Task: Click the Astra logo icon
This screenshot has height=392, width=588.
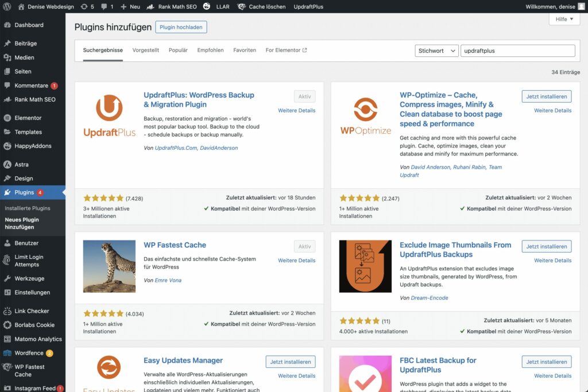Action: 7,164
